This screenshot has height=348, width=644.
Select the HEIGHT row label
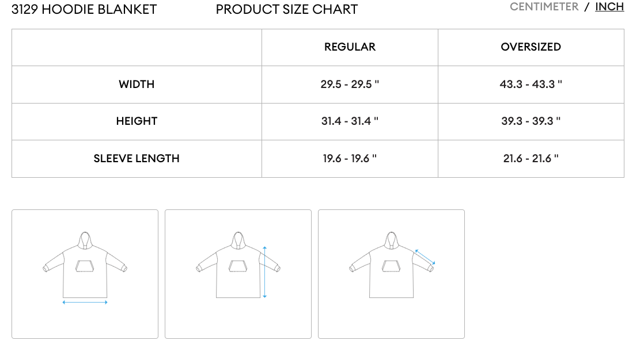pyautogui.click(x=137, y=121)
